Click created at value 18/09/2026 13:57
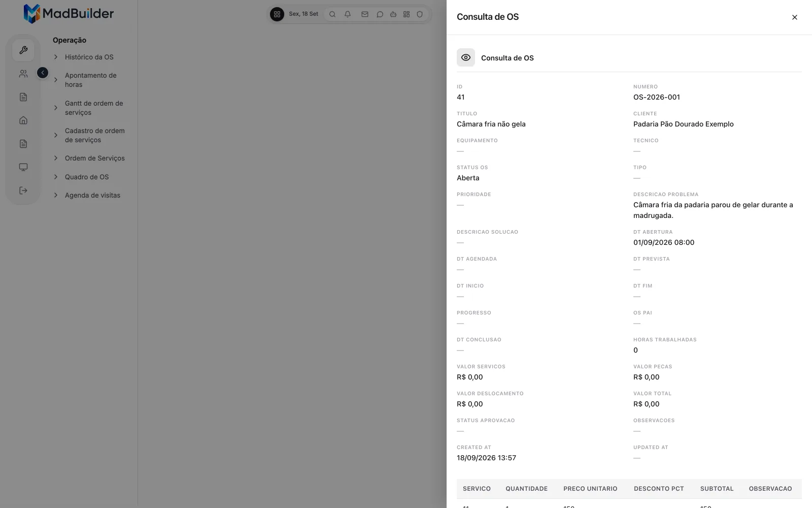 click(x=486, y=458)
